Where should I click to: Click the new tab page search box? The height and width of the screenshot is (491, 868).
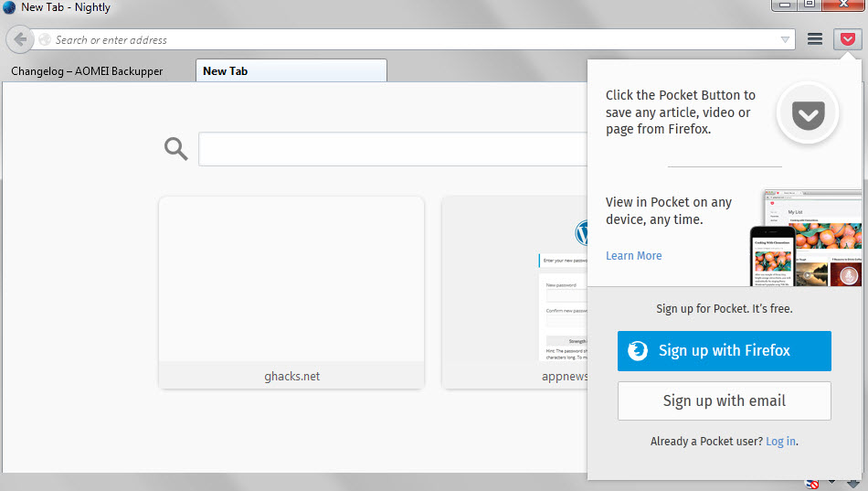[393, 149]
